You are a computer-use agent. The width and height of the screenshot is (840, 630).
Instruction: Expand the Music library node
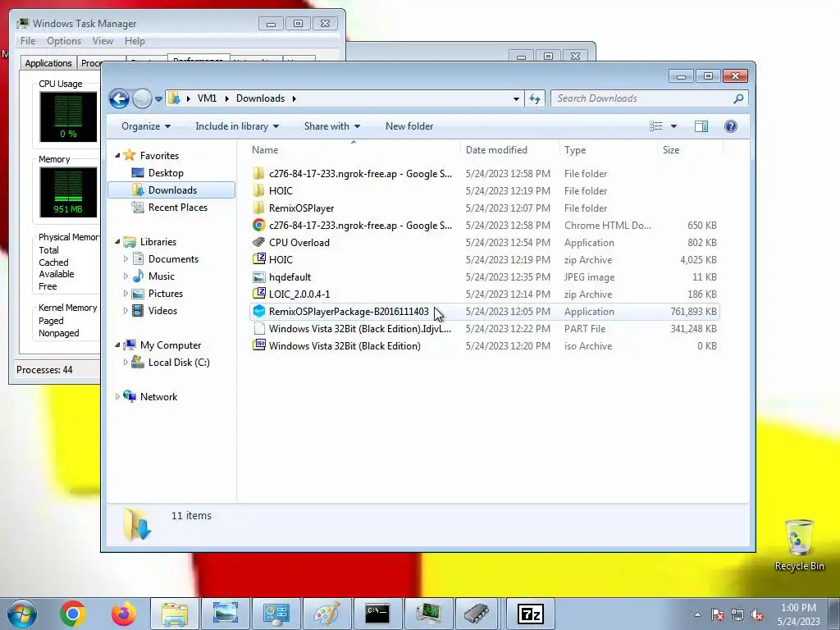126,276
